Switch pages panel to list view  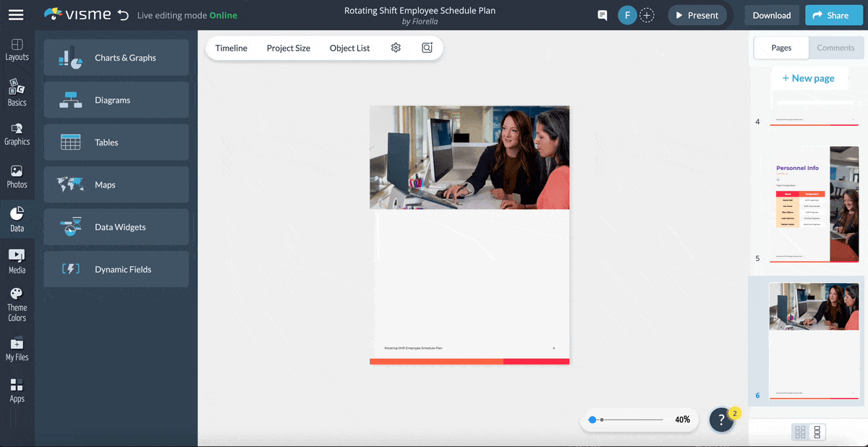pos(817,432)
